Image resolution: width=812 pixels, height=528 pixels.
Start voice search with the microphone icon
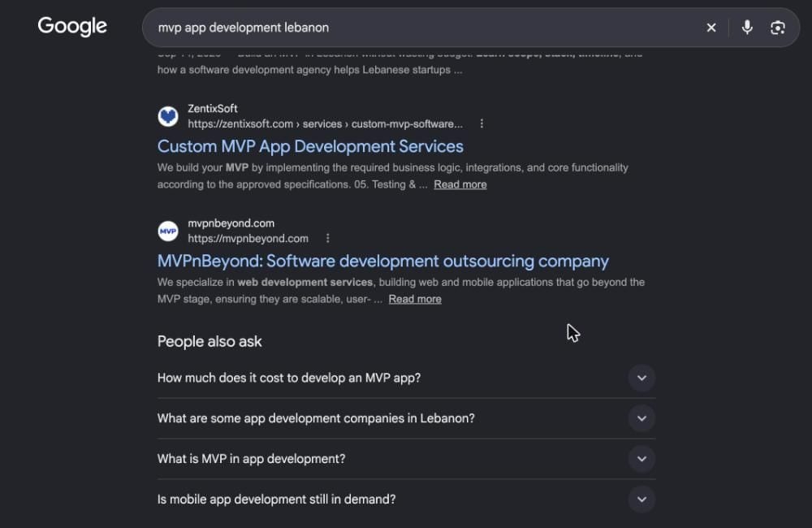(747, 28)
